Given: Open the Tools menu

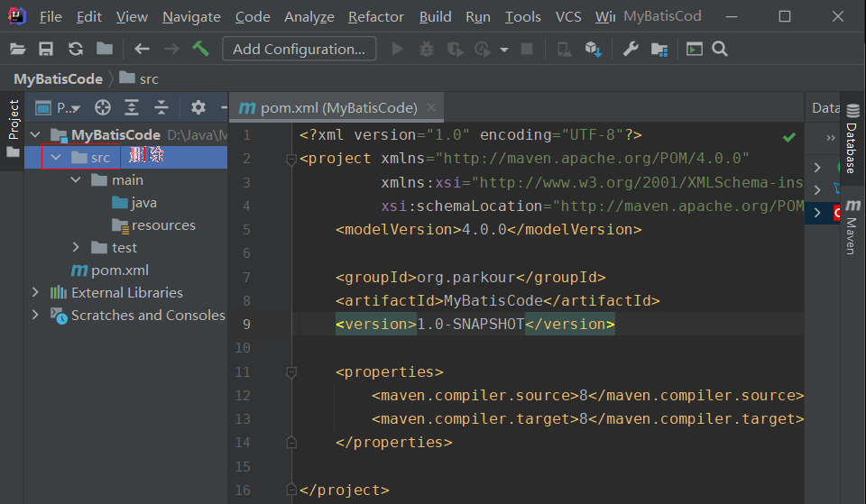Looking at the screenshot, I should [x=522, y=16].
